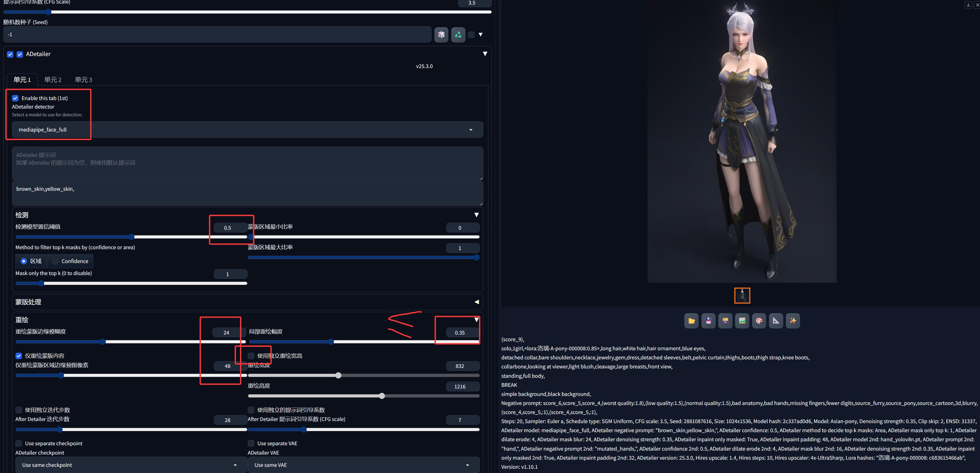Select the Confidence radio option
The height and width of the screenshot is (473, 980).
(56, 261)
